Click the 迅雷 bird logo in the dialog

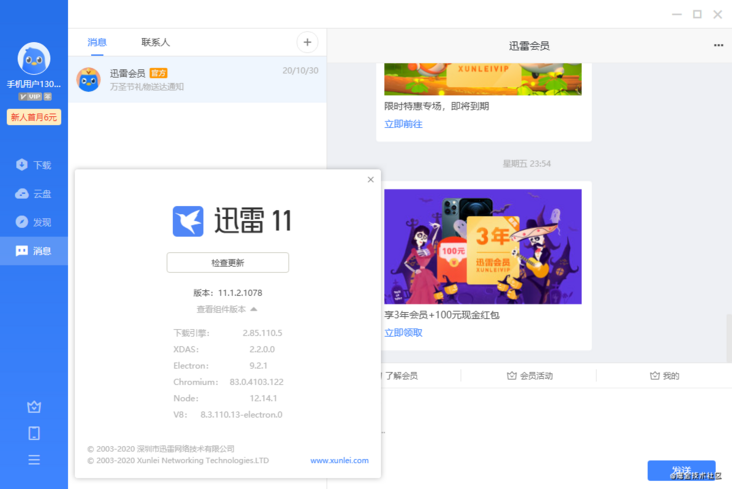pyautogui.click(x=188, y=221)
